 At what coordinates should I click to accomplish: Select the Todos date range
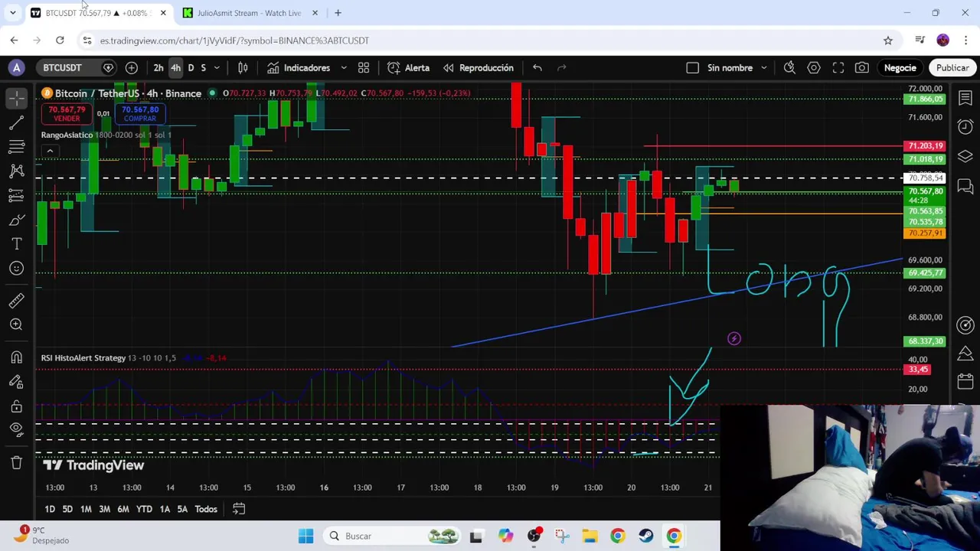click(206, 509)
